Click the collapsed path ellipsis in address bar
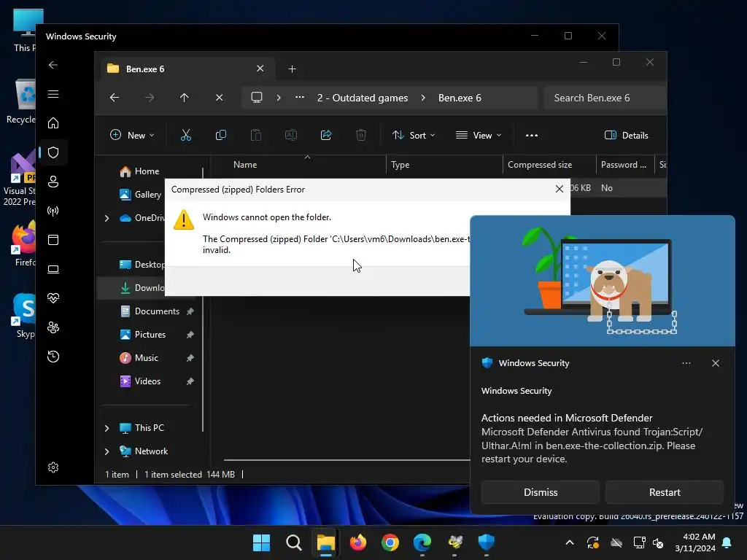This screenshot has height=560, width=747. [x=300, y=97]
